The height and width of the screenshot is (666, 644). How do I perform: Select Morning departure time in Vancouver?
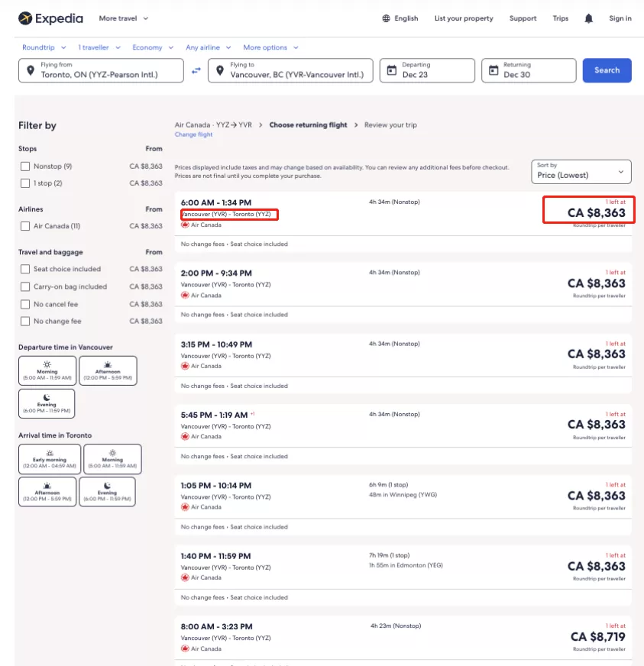[x=47, y=370]
